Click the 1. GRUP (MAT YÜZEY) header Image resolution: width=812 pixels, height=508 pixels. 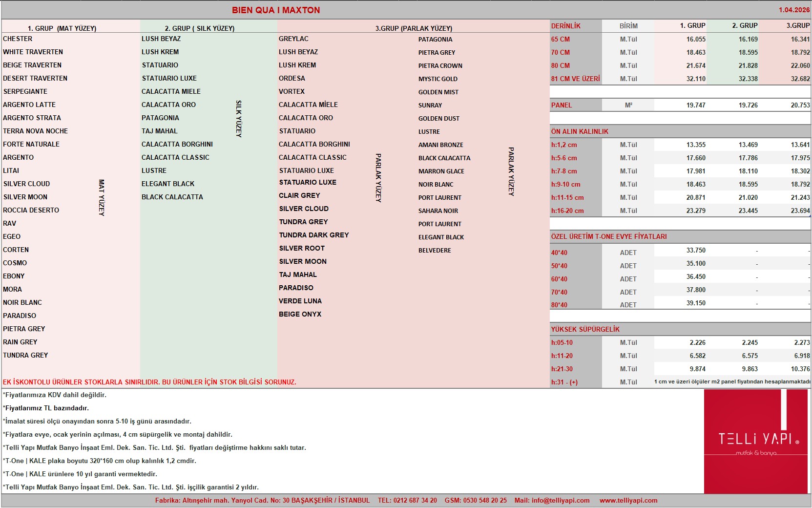[x=62, y=28]
